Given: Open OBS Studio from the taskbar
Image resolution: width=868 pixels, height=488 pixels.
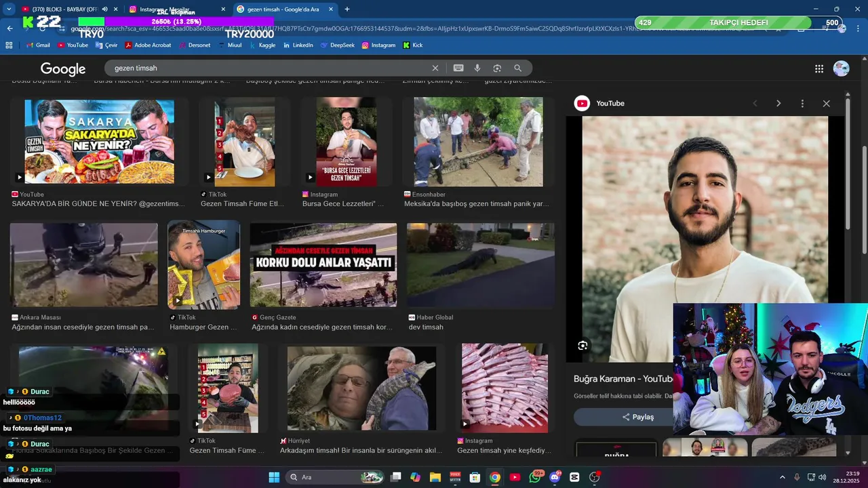Looking at the screenshot, I should coord(595,477).
